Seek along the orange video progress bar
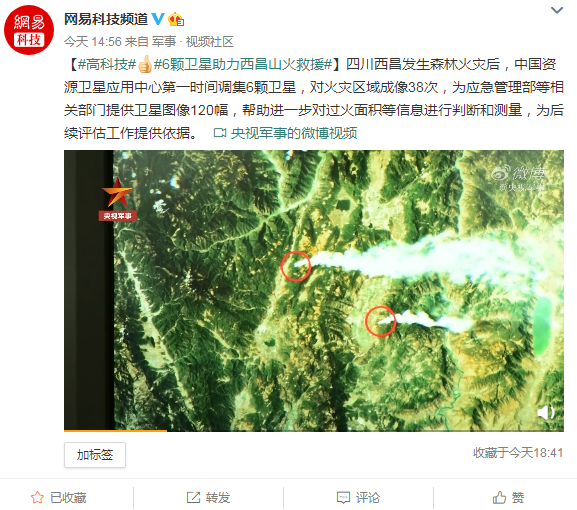577x510 pixels. [314, 431]
